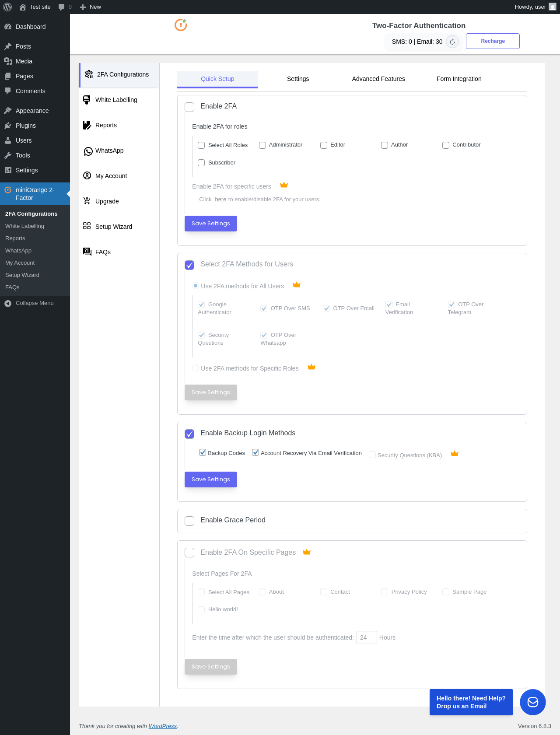Open the WordPress footer link
Viewport: 560px width, 735px height.
pyautogui.click(x=162, y=726)
